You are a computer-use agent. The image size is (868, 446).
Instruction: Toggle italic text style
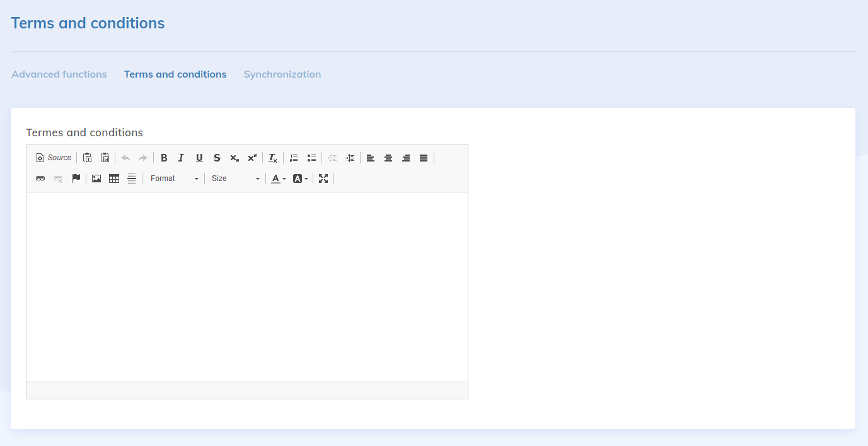click(x=181, y=158)
